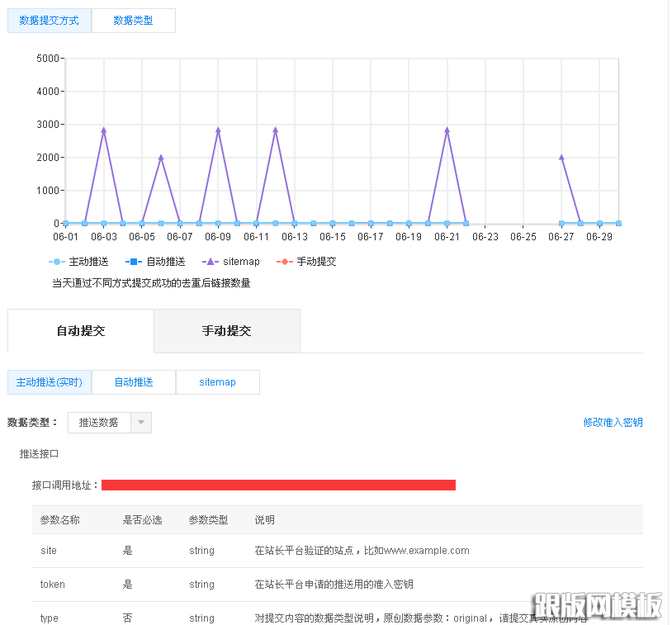Click the sitemap peak marker at 06-09
Viewport: 672px width, 625px height.
pos(218,130)
